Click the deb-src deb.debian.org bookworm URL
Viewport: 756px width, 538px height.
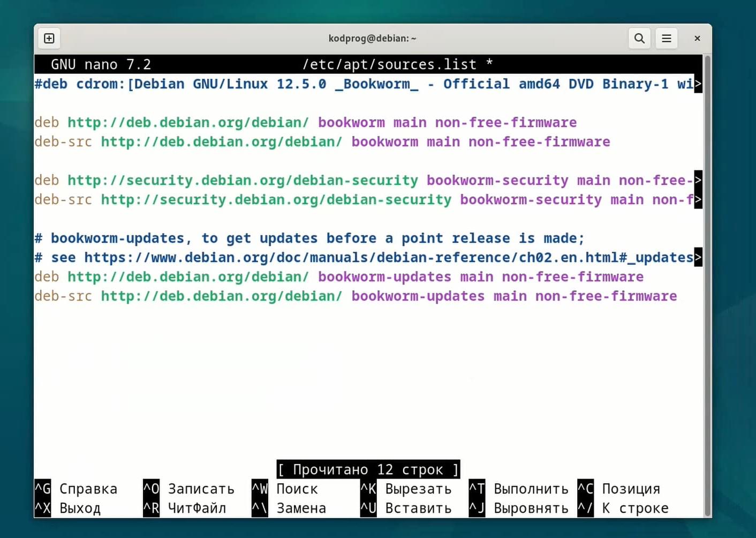point(222,141)
